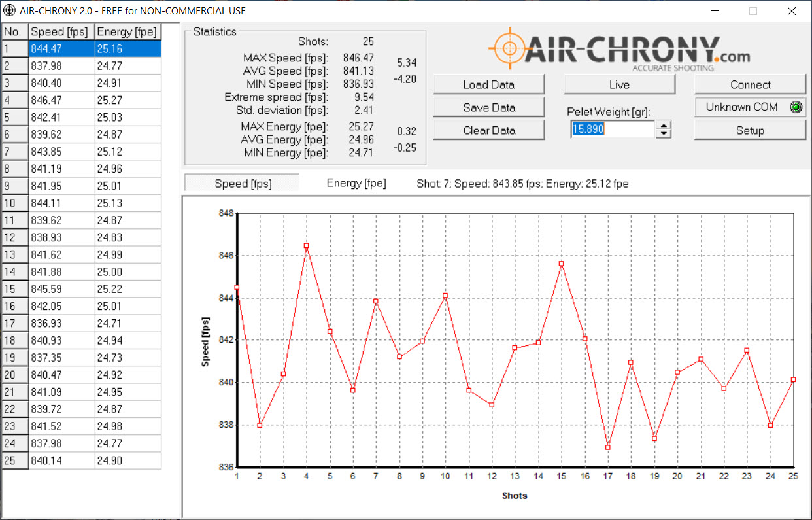Select speed cell 840.47 in row 20
812x520 pixels.
[x=62, y=375]
